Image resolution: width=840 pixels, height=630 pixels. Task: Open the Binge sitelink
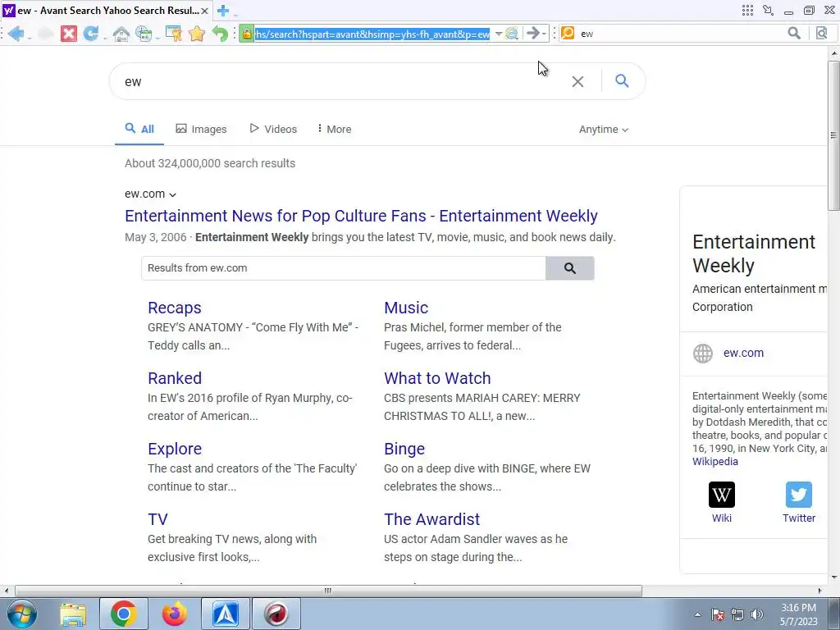(404, 449)
